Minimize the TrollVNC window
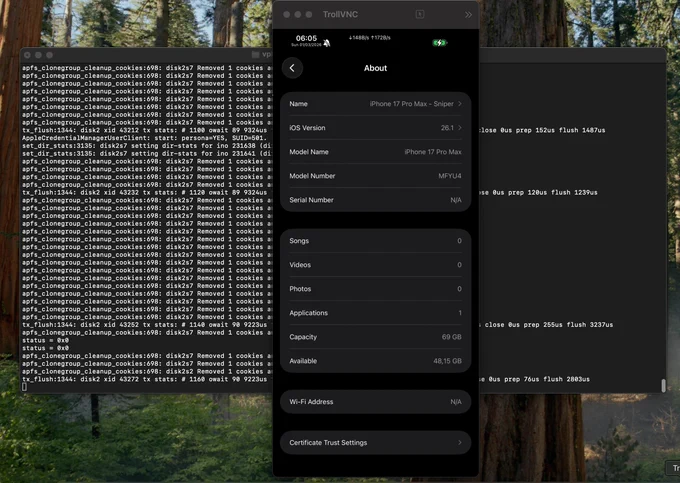 coord(298,14)
